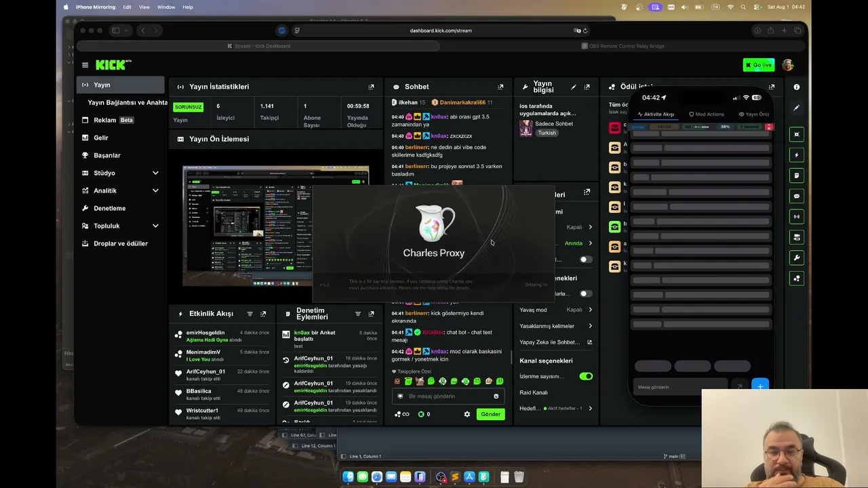The image size is (868, 488).
Task: Toggle the chat bubble widget in right toolbar
Action: pyautogui.click(x=797, y=196)
